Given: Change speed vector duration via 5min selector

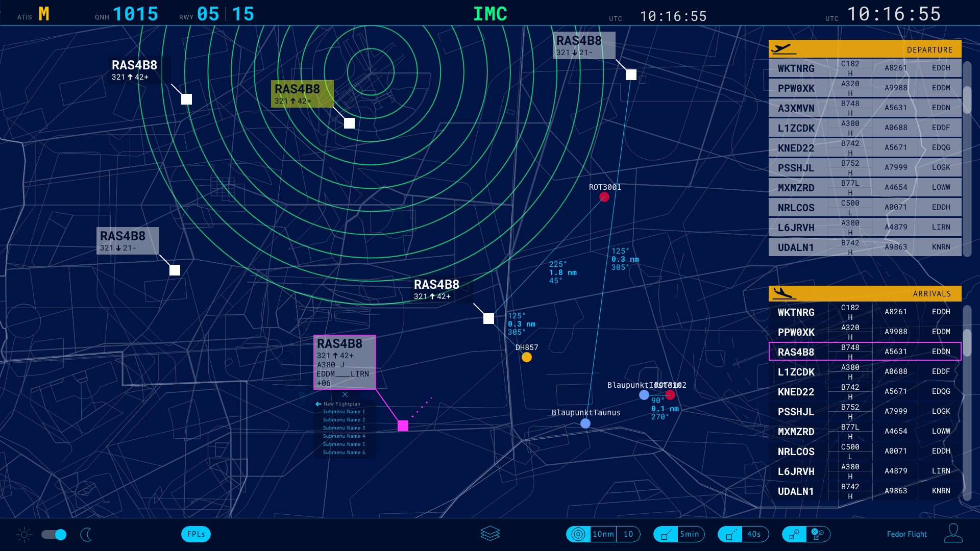Looking at the screenshot, I should click(690, 534).
